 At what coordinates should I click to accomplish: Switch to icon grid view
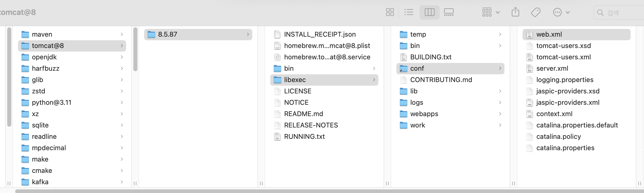tap(390, 12)
